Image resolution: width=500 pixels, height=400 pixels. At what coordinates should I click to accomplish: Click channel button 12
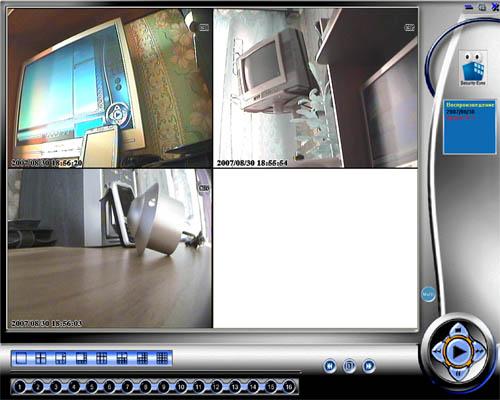(216, 387)
